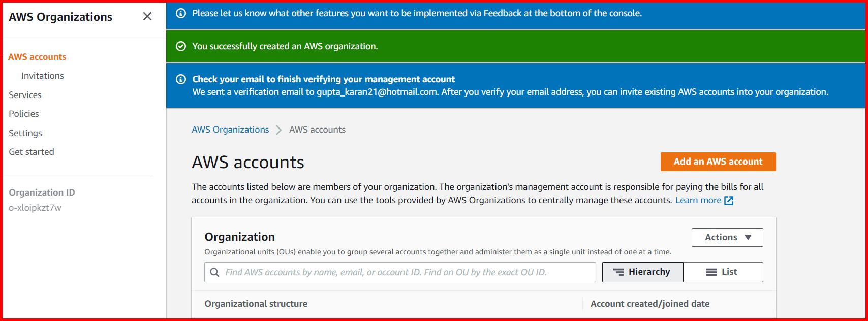Sort by Account created/joined date

click(x=650, y=303)
